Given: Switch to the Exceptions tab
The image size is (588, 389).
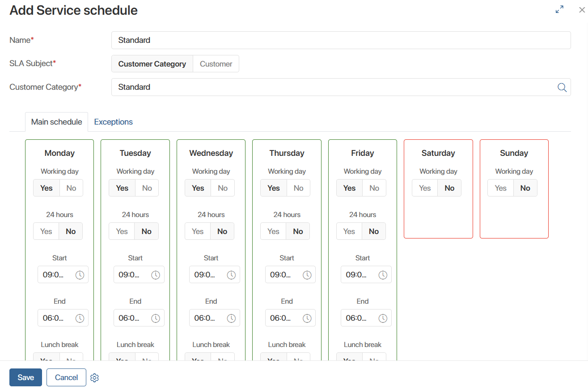Looking at the screenshot, I should 113,122.
